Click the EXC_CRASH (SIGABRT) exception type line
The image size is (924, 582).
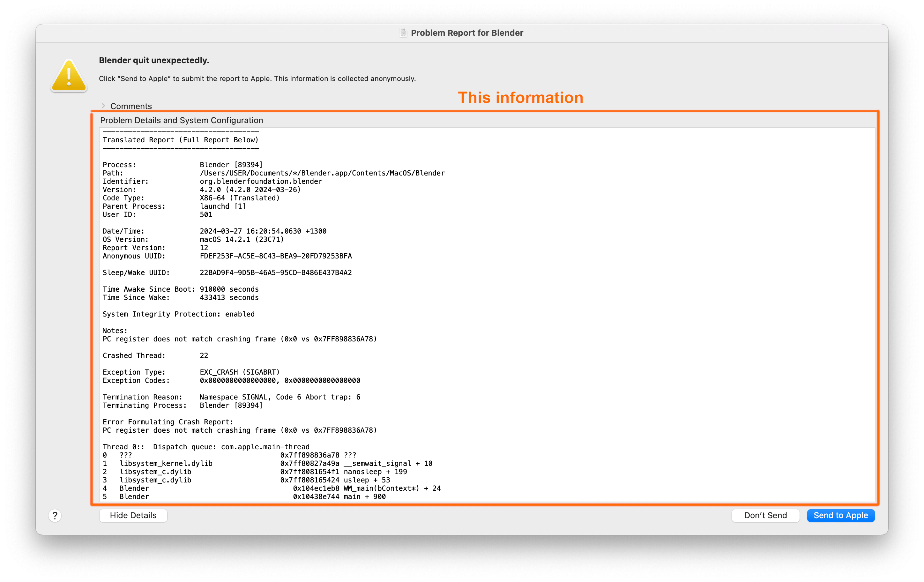click(x=239, y=372)
